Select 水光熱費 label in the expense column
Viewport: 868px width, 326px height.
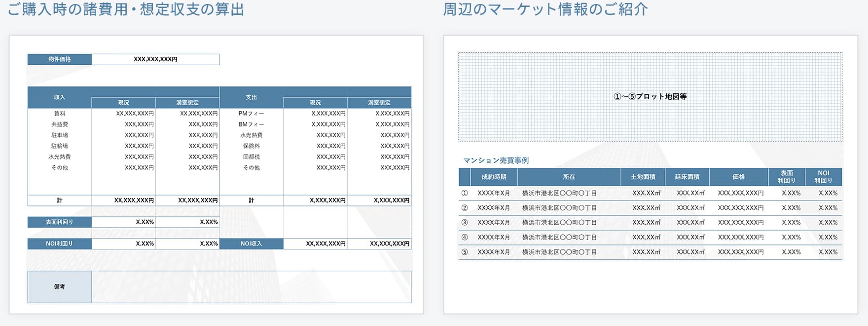252,135
